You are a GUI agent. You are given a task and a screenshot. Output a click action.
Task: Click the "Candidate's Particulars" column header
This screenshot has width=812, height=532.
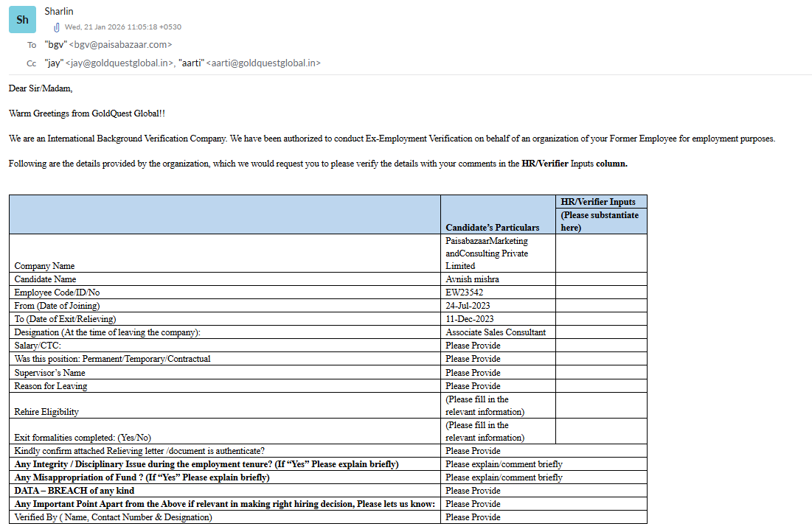[x=492, y=228]
